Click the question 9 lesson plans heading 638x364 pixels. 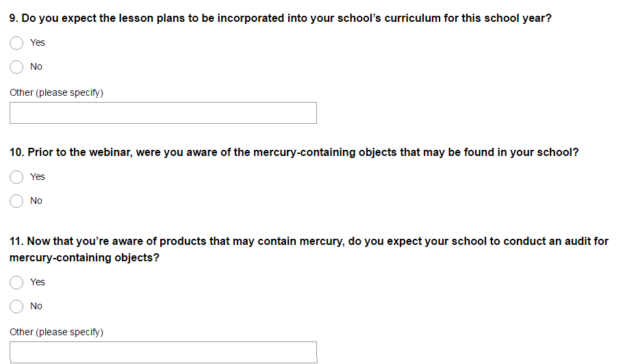(x=281, y=18)
